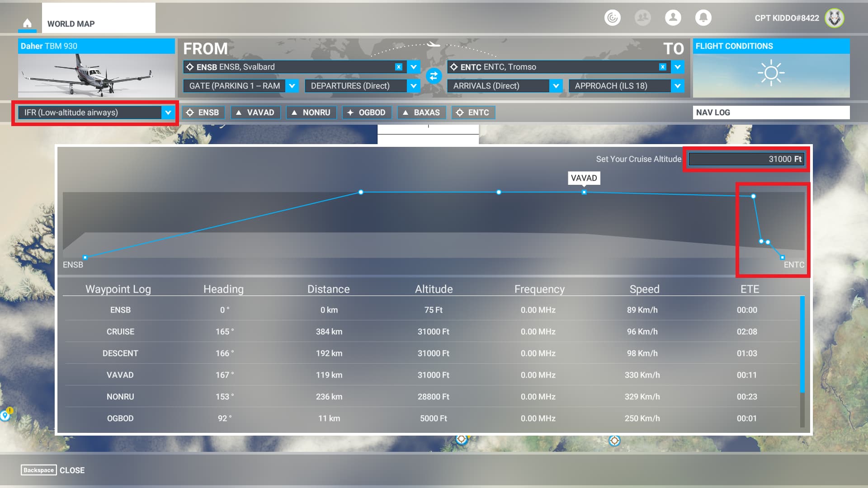Open the notifications bell icon

[703, 18]
